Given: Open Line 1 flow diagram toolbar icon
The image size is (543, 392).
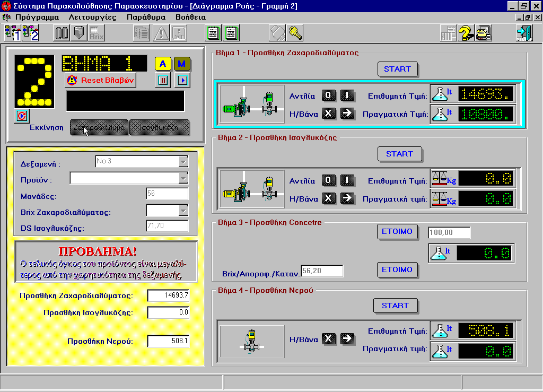Looking at the screenshot, I should pos(12,33).
